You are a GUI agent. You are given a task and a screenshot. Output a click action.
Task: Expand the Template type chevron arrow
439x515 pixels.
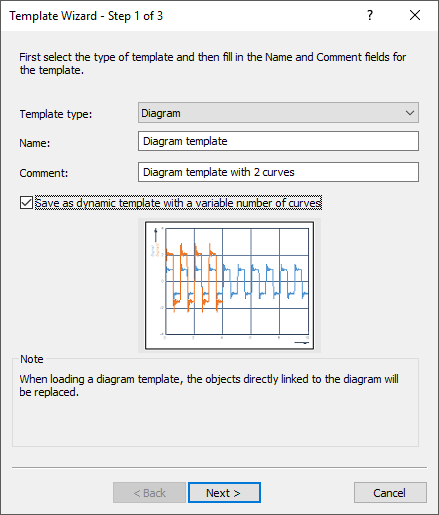pos(410,113)
